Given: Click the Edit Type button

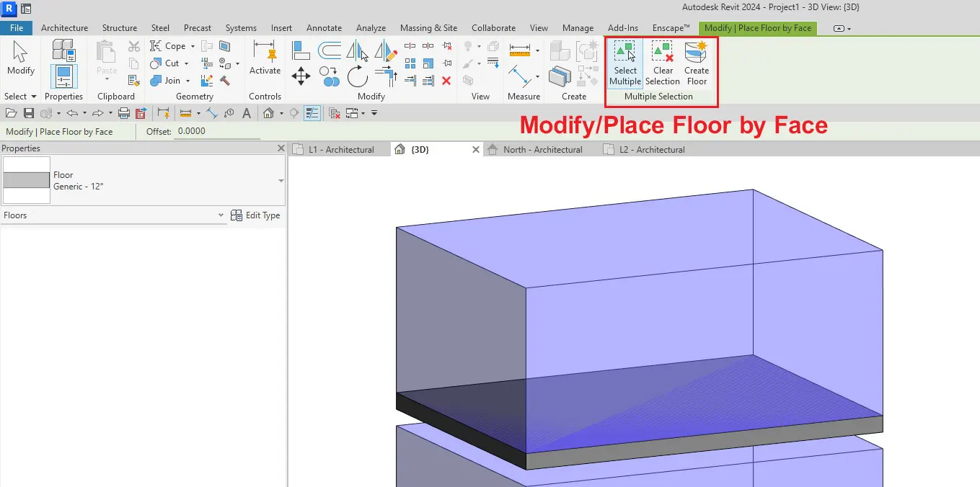Looking at the screenshot, I should pyautogui.click(x=255, y=215).
